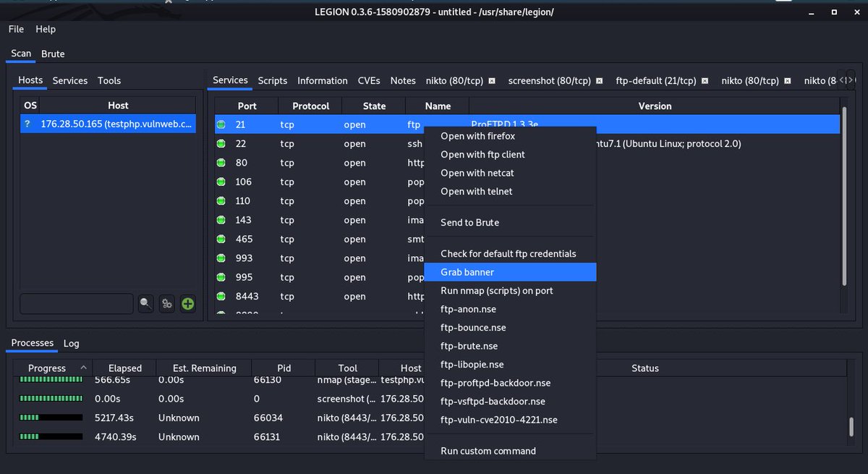Click green status dot for port 995
Viewport: 868px width, 474px height.
221,277
